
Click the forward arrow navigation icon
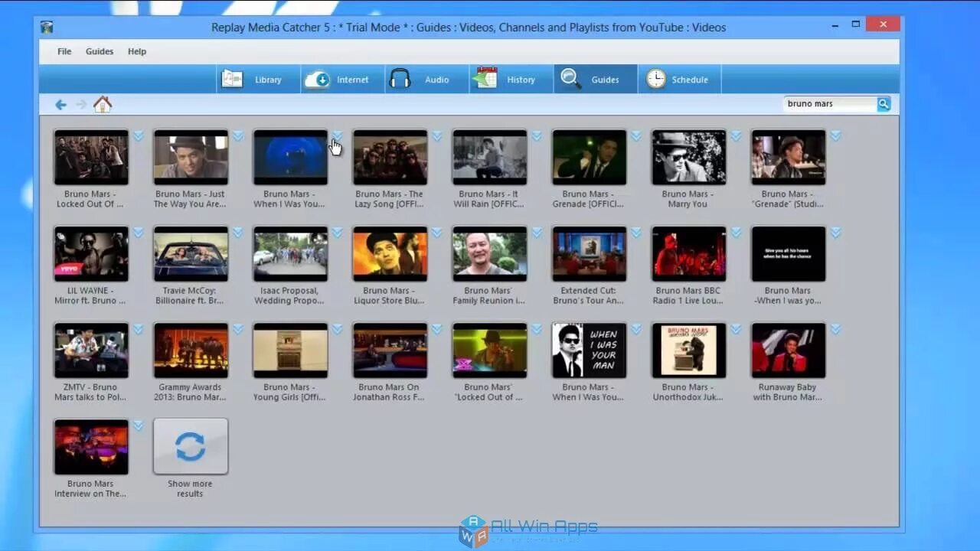point(80,104)
